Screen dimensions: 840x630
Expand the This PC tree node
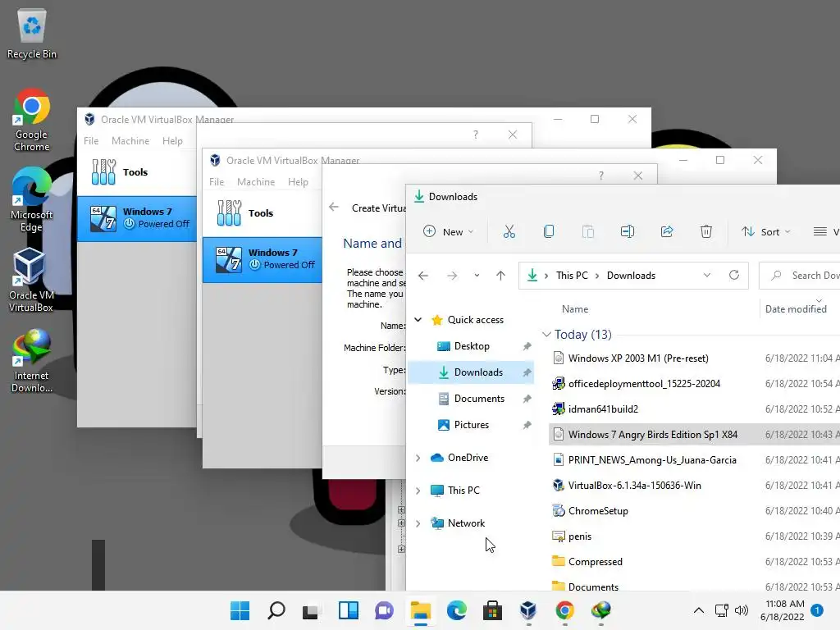pos(418,491)
